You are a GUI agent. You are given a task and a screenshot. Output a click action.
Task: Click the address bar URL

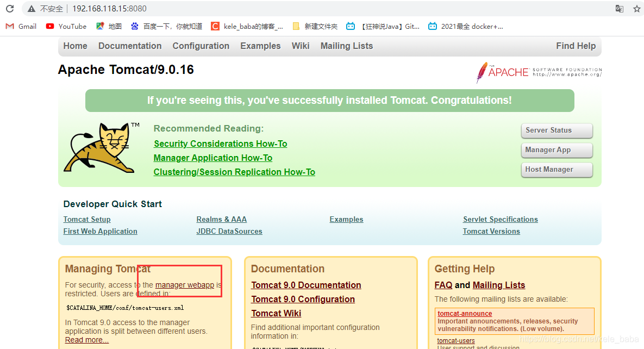pyautogui.click(x=109, y=9)
